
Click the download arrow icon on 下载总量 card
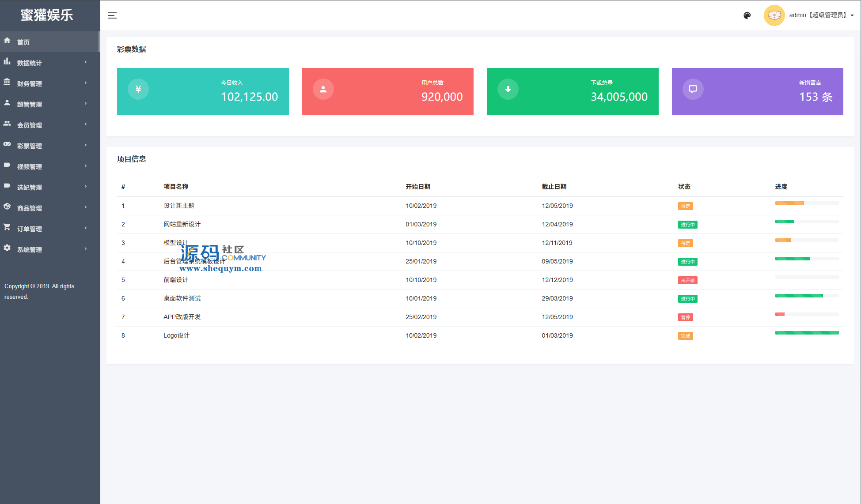[x=508, y=89]
